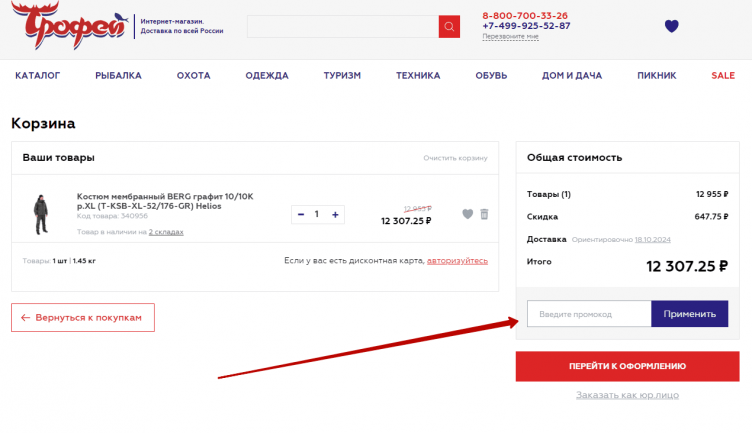This screenshot has width=752, height=433.
Task: Open Рыбалка menu item
Action: [x=118, y=76]
